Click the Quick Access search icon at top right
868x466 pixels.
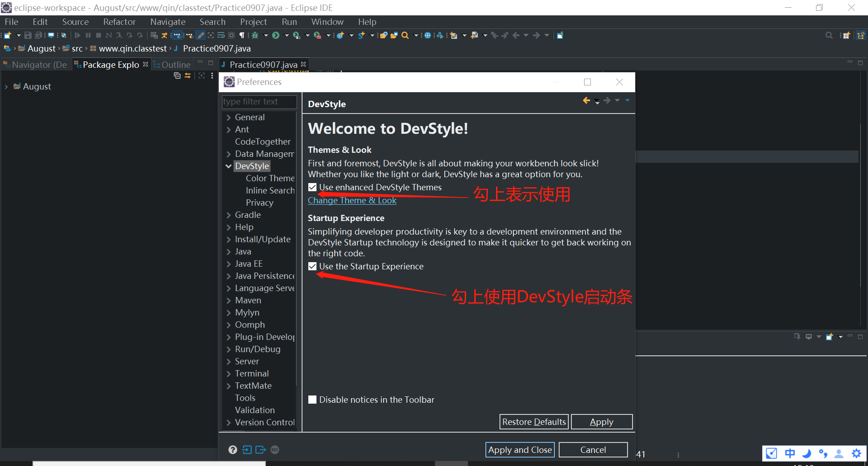[829, 35]
